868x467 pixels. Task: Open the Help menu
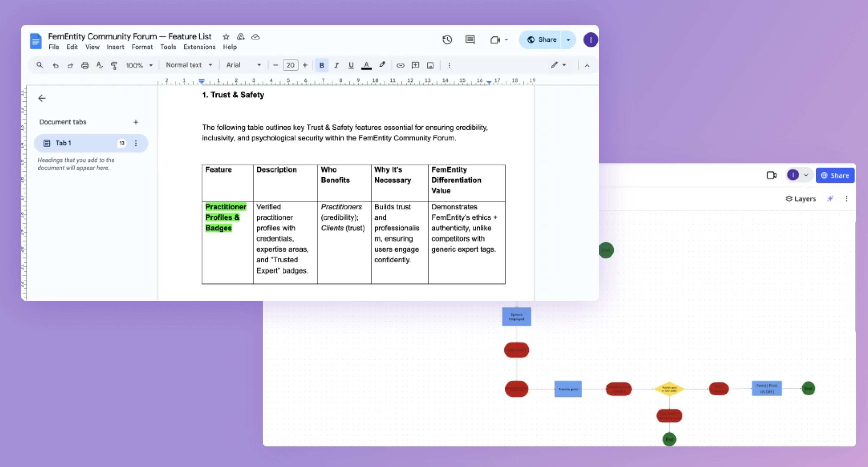click(230, 47)
